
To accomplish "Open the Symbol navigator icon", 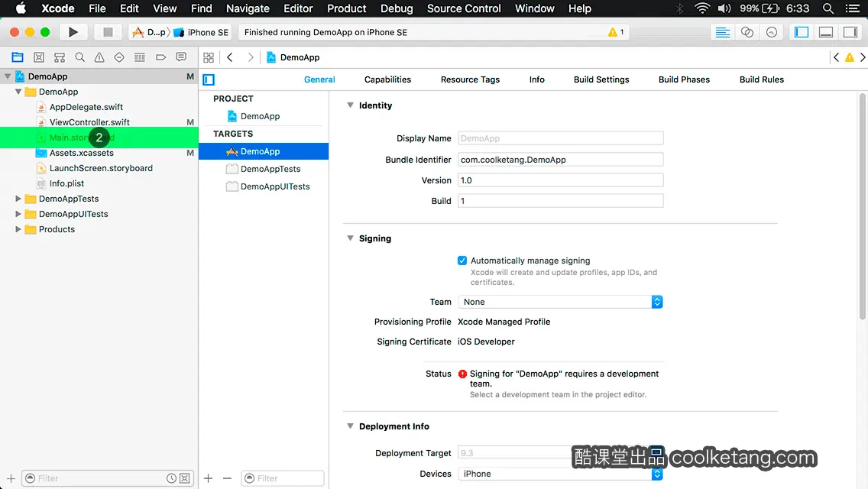I will click(x=60, y=57).
